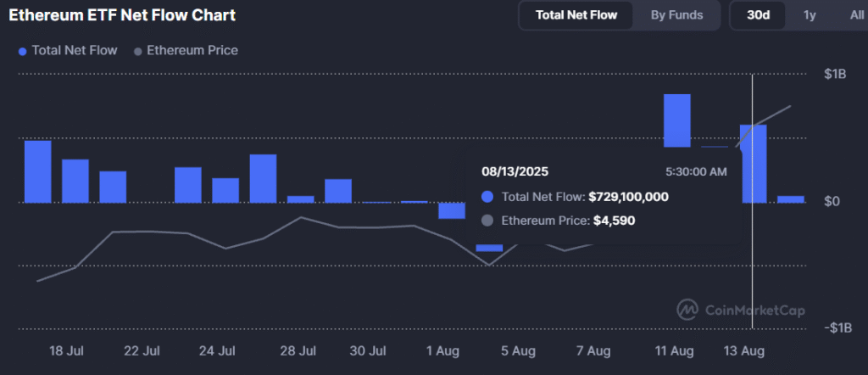Click the blue dot in tooltip
Viewport: 868px width, 375px height.
point(487,197)
